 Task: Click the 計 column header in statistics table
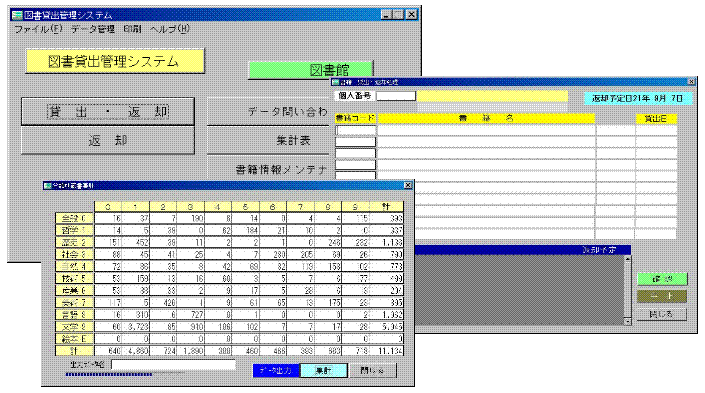386,206
